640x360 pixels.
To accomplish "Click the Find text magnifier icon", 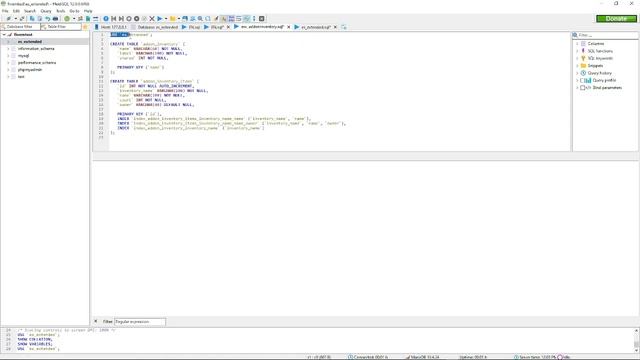I will pyautogui.click(x=200, y=19).
